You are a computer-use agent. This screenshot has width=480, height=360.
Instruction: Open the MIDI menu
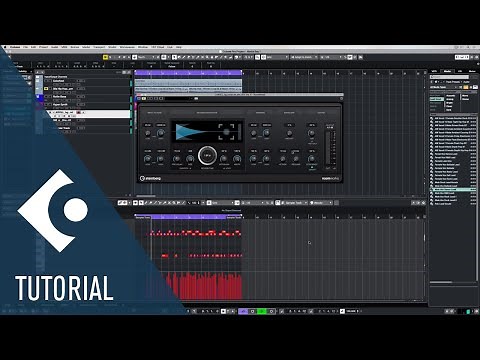64,47
